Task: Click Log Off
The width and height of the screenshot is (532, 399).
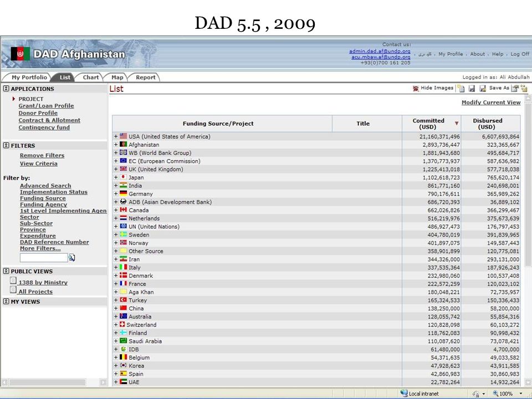Action: point(520,54)
